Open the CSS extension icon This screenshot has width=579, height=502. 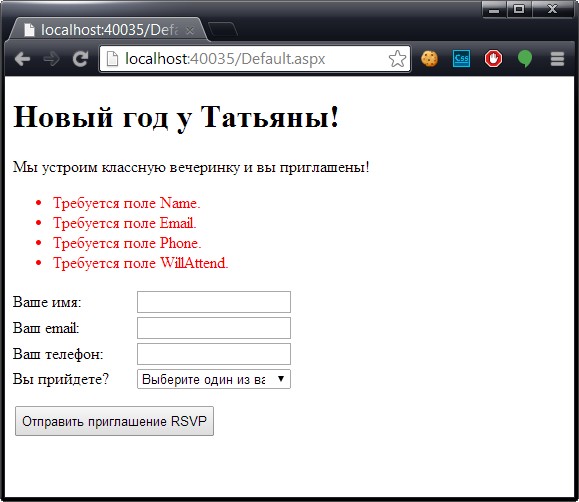point(461,59)
